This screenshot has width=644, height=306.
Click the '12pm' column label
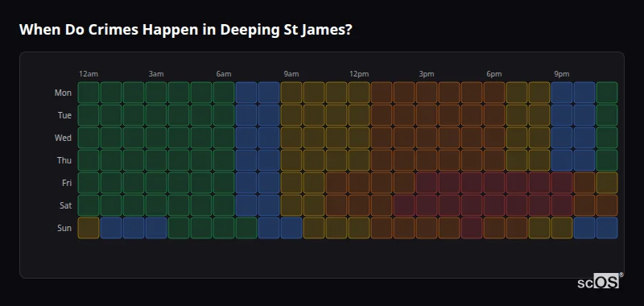(359, 74)
